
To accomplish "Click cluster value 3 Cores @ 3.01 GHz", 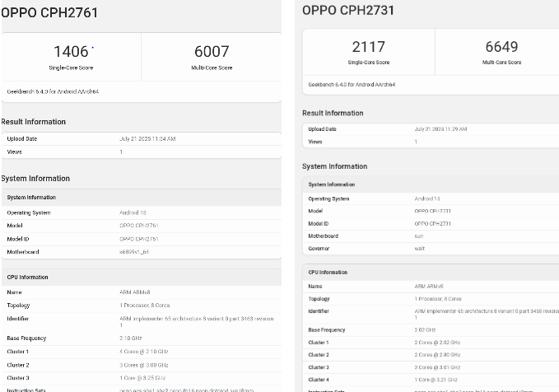I will [x=437, y=367].
